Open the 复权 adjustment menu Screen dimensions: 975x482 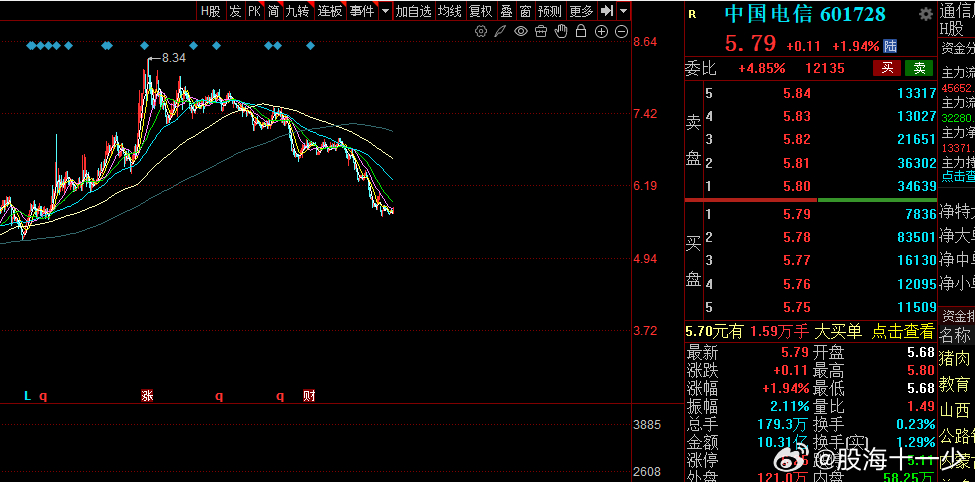481,11
